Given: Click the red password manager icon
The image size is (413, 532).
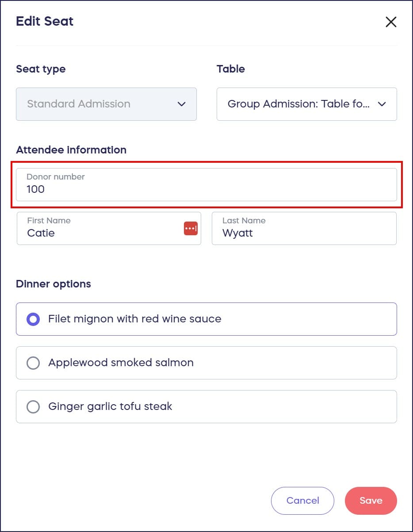Looking at the screenshot, I should [x=191, y=228].
